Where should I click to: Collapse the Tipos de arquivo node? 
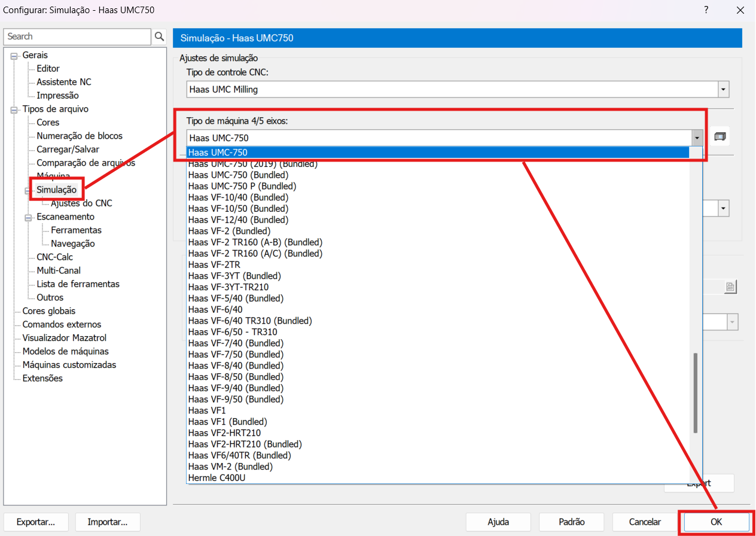tap(14, 109)
